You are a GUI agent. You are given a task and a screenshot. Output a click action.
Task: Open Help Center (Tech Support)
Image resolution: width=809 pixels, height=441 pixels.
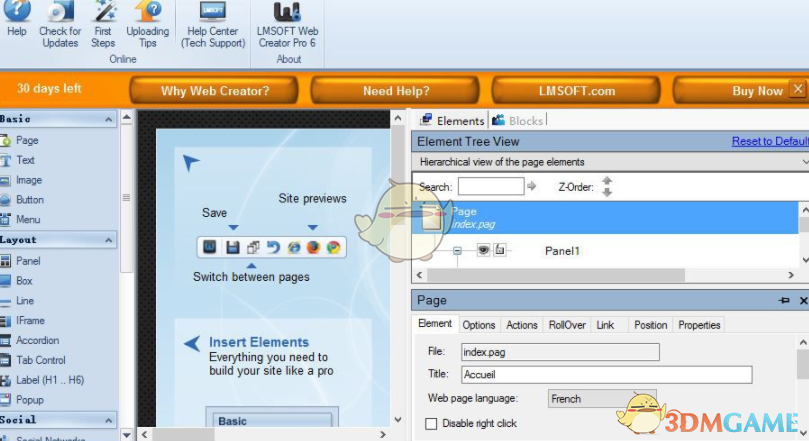coord(213,25)
